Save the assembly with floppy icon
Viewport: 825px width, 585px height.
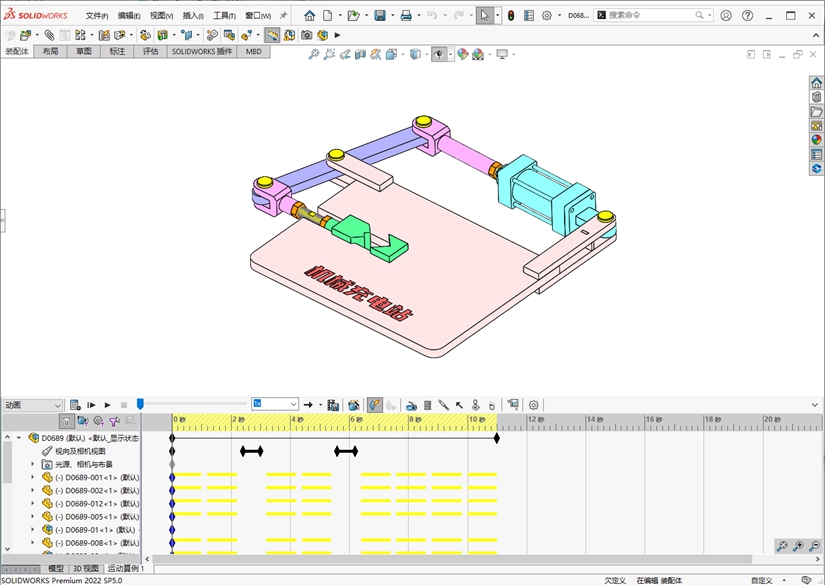coord(380,16)
